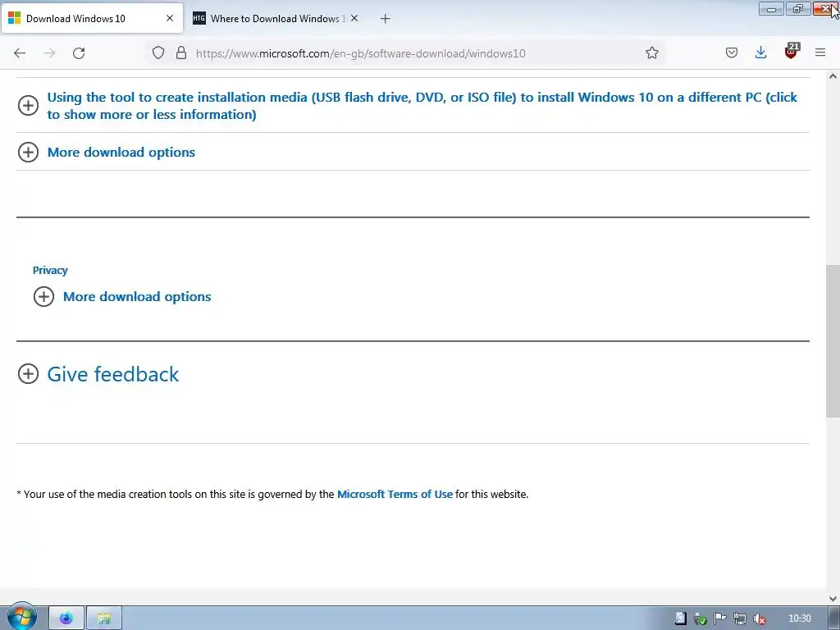Switch to Where to Download Windows tab

[276, 18]
